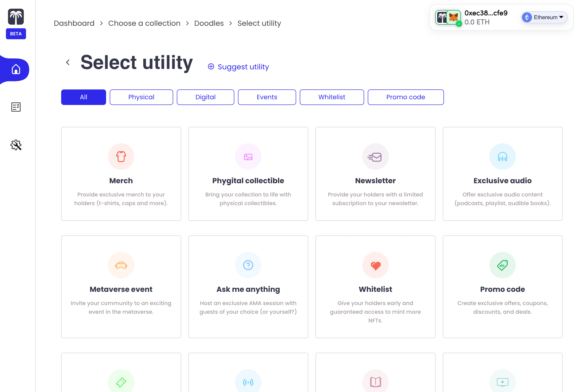This screenshot has height=392, width=574.
Task: Filter utilities by Events tab
Action: [267, 97]
